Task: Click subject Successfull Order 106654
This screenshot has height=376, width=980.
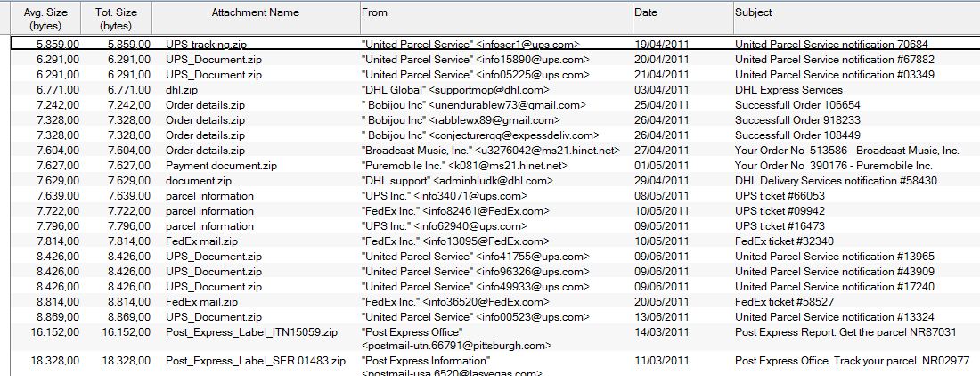Action: [797, 105]
